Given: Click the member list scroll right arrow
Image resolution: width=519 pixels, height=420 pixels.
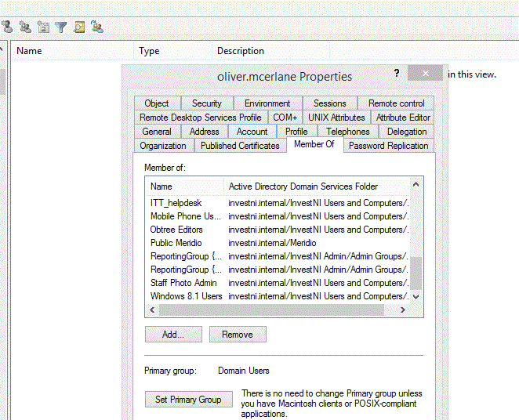Looking at the screenshot, I should [403, 310].
